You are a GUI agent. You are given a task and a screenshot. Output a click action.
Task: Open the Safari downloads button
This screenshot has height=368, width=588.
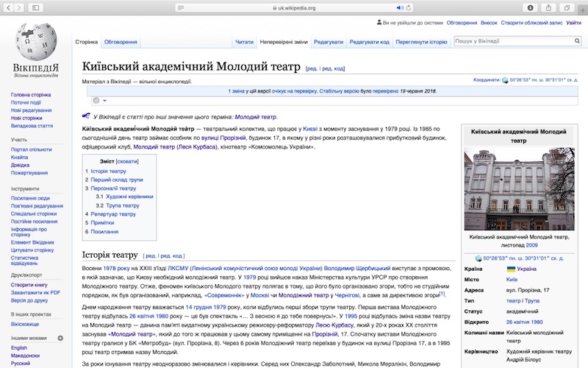(530, 7)
